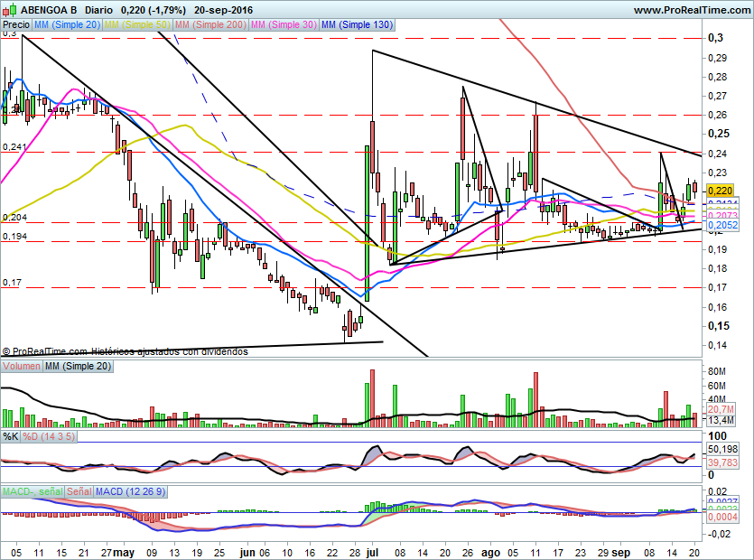This screenshot has width=754, height=560.
Task: Click the 50,198 stochastic value tag
Action: tap(721, 449)
